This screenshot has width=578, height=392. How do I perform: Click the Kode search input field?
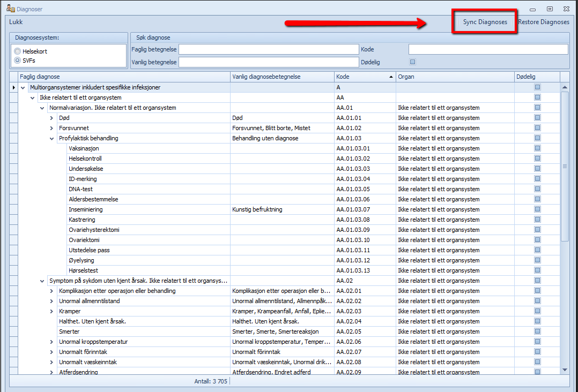tap(488, 50)
